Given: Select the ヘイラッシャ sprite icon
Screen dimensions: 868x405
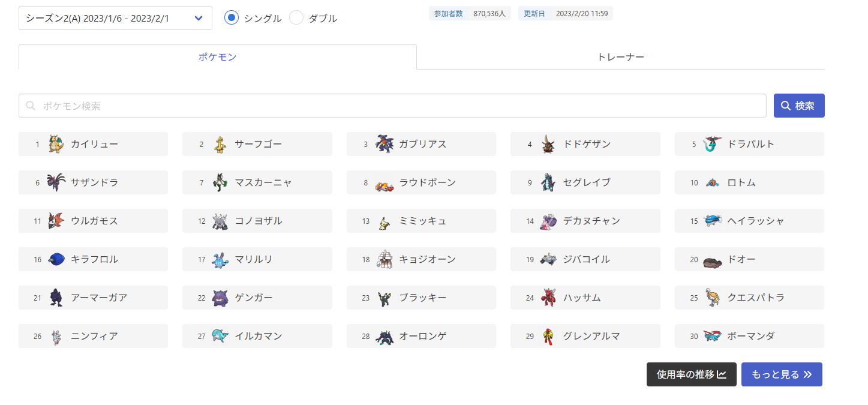Looking at the screenshot, I should (713, 221).
